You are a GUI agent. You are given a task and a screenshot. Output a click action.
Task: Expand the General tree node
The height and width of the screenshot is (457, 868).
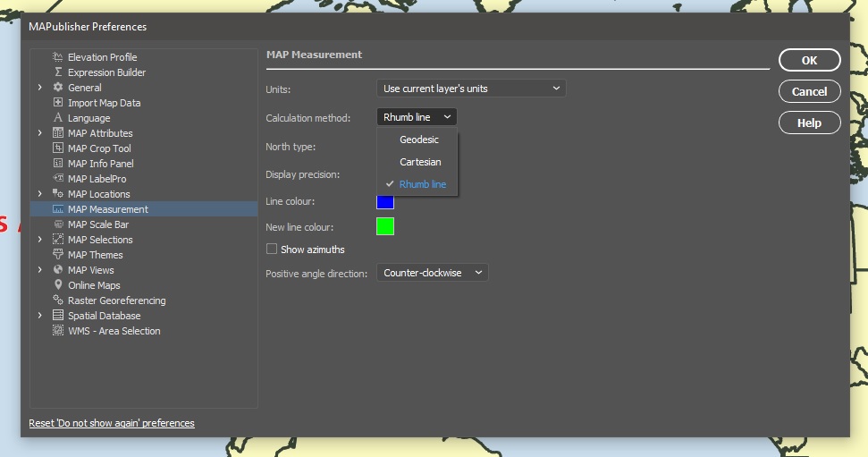click(40, 87)
